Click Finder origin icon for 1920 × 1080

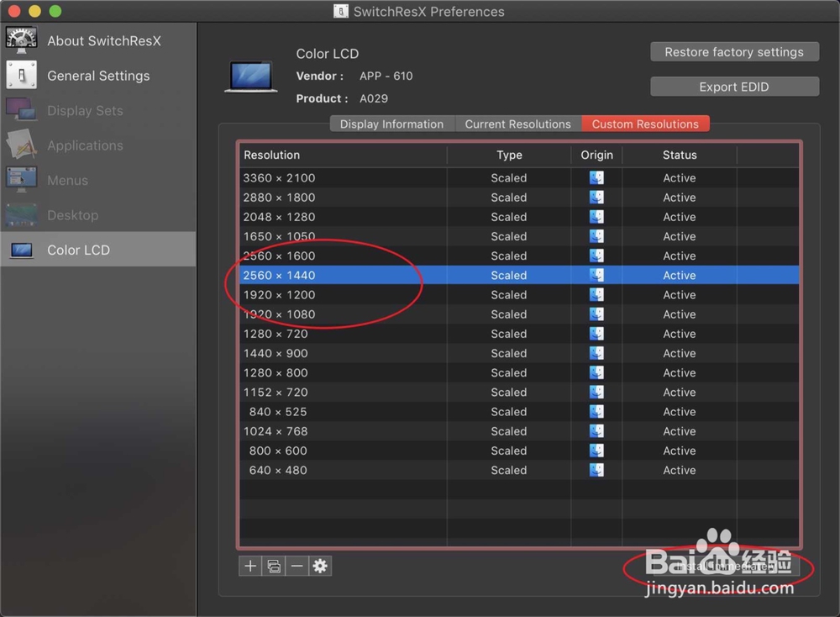coord(596,314)
